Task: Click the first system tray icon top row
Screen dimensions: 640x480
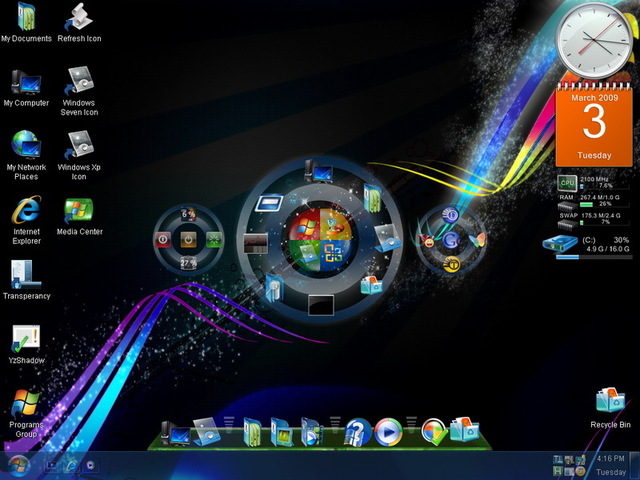Action: 558,460
